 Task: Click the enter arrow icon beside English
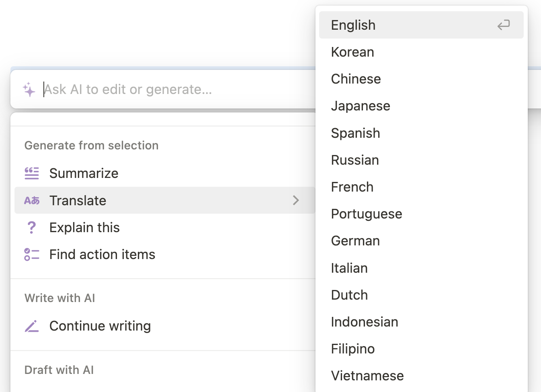(503, 25)
